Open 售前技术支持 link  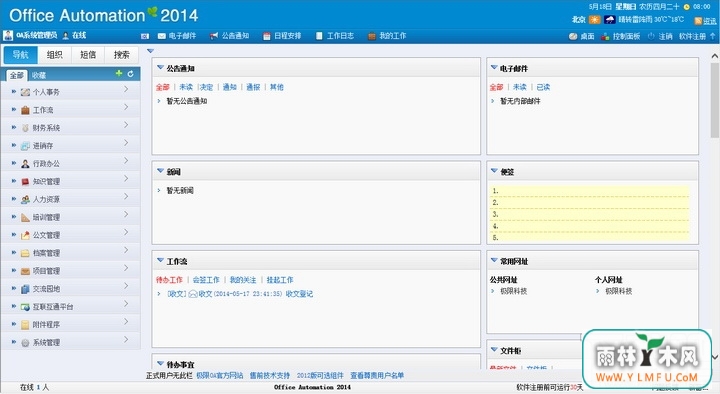[270, 376]
